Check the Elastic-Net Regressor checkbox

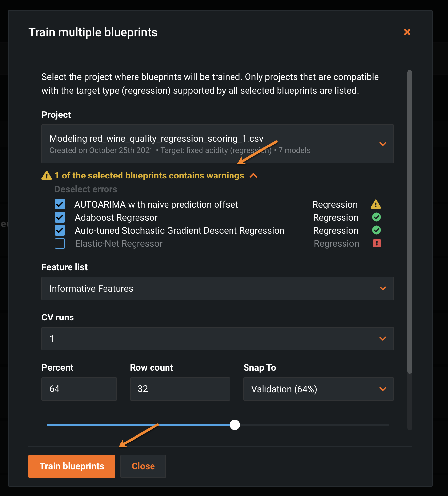click(60, 244)
